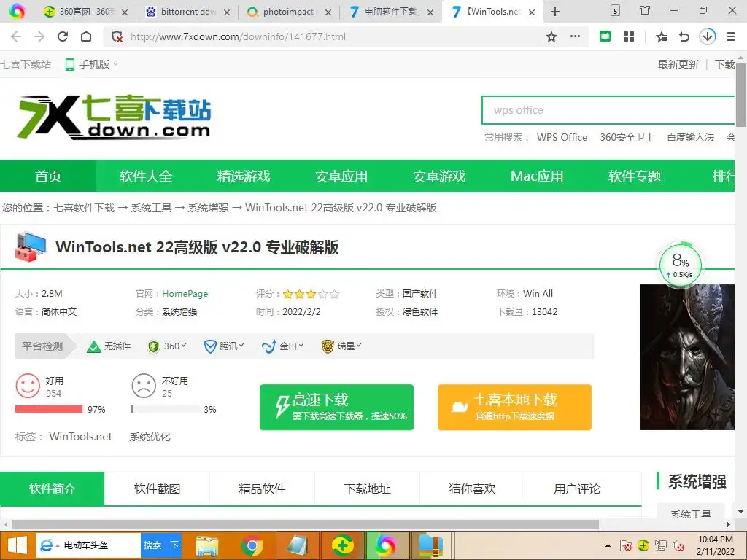Click the tab count box in title bar
The height and width of the screenshot is (560, 747).
tap(615, 10)
